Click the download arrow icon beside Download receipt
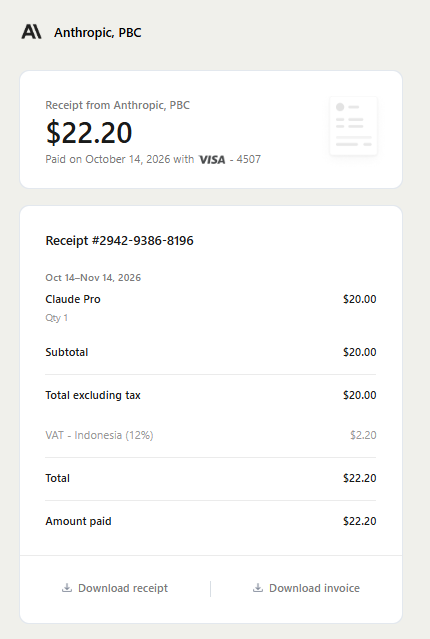The image size is (430, 639). (x=67, y=588)
